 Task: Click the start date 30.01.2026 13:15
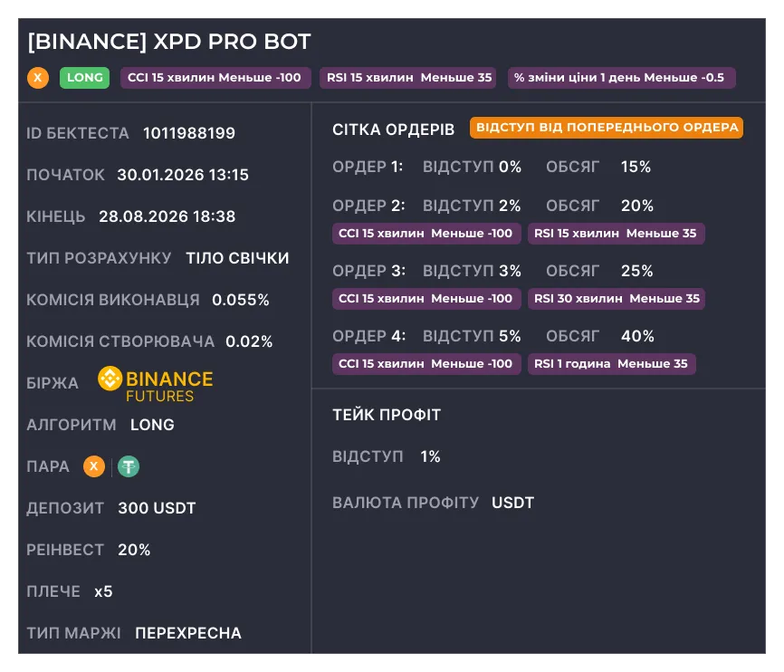[x=183, y=175]
